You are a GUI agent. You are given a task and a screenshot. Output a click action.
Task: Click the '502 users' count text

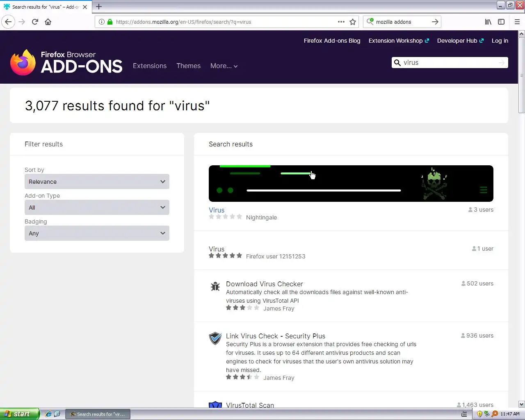[x=480, y=283]
